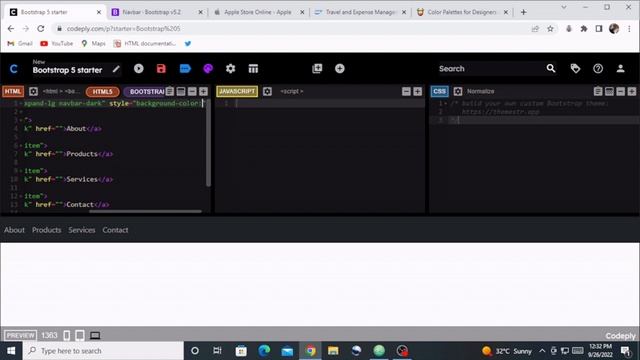Reload the page in Chrome
Screen dimensions: 640x360
pyautogui.click(x=40, y=29)
